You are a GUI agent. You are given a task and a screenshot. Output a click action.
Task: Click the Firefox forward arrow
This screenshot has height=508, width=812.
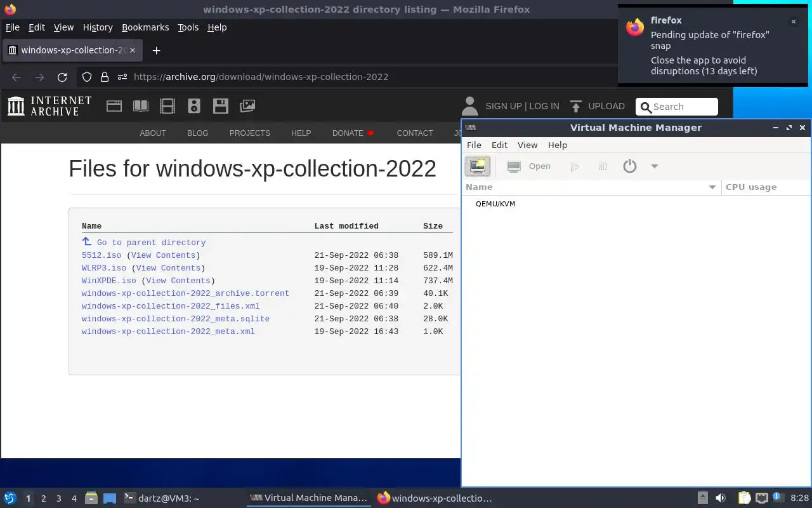[39, 77]
